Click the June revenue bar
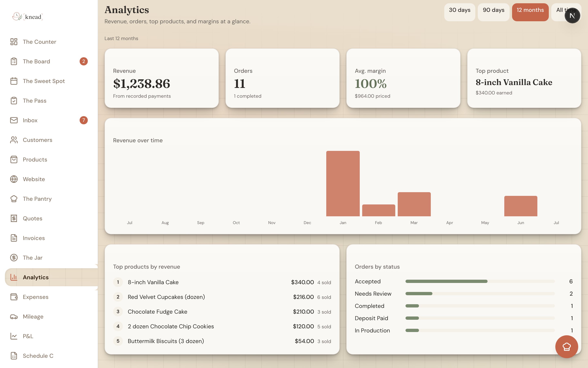 [x=521, y=206]
